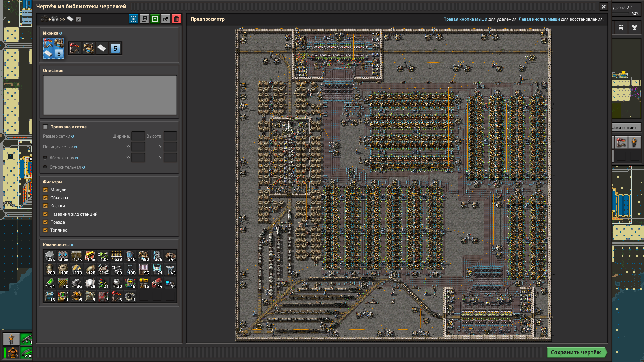Viewport: 644px width, 362px height.
Task: Click the green canister component 41
Action: (x=50, y=283)
